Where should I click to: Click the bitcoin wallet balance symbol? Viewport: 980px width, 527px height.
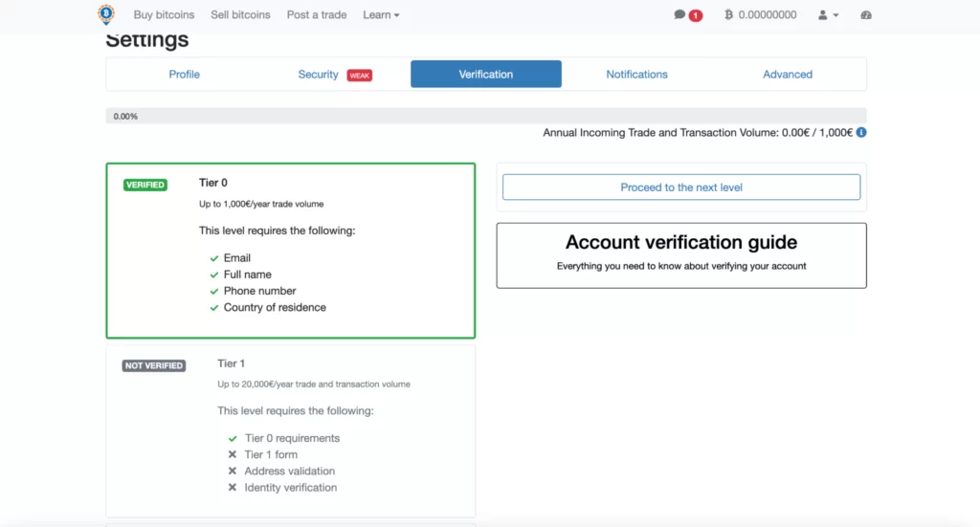pyautogui.click(x=728, y=14)
